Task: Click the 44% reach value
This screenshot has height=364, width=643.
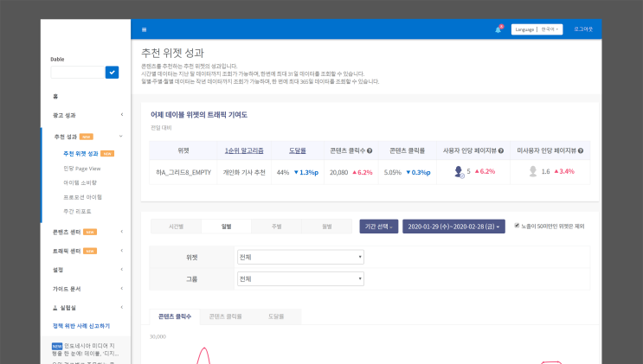Action: pos(282,173)
